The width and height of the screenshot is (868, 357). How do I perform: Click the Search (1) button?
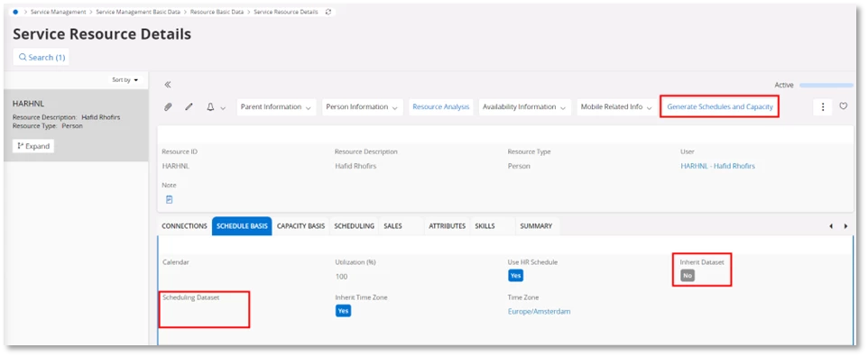point(42,57)
